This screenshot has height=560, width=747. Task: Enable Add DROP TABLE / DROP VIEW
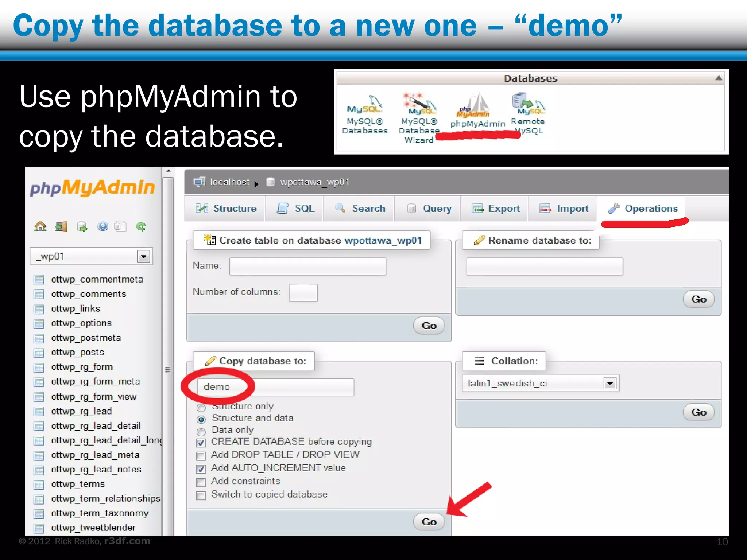click(x=201, y=456)
